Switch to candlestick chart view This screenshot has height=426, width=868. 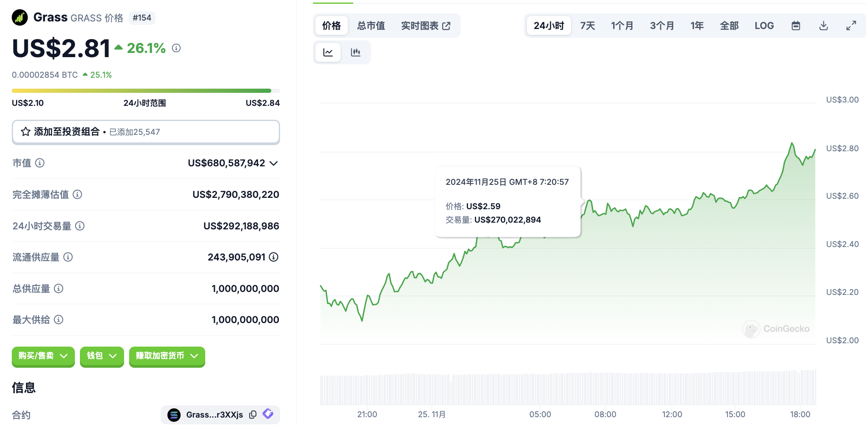click(355, 53)
